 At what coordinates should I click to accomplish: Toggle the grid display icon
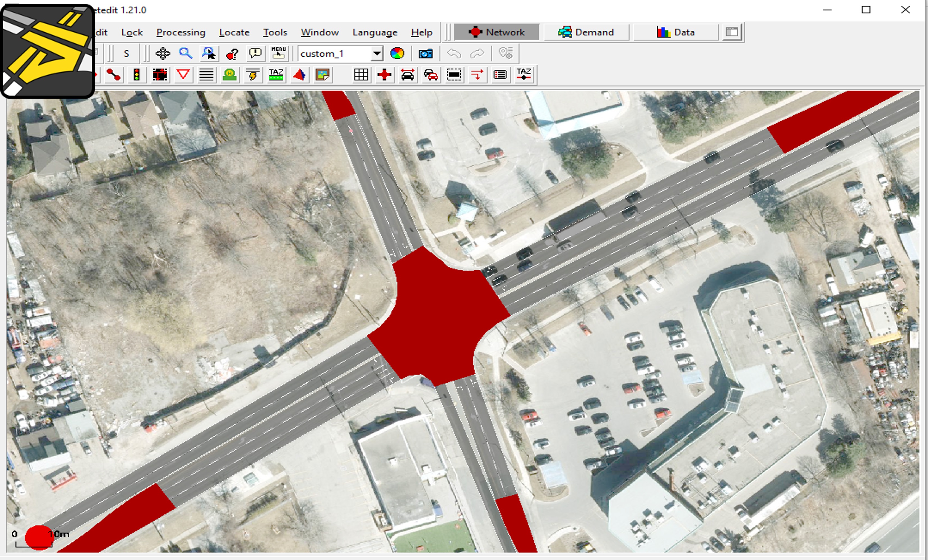361,75
